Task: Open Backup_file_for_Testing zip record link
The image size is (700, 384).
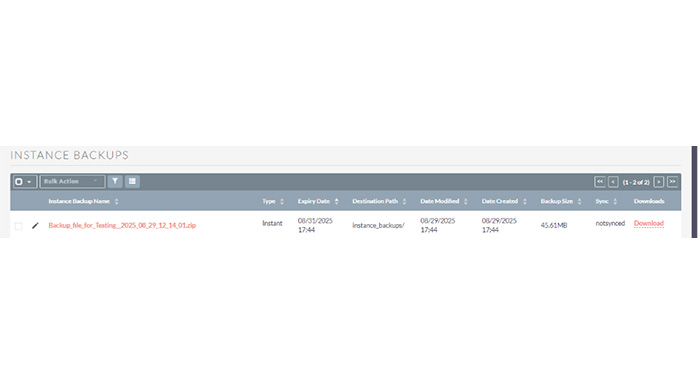Action: click(122, 225)
